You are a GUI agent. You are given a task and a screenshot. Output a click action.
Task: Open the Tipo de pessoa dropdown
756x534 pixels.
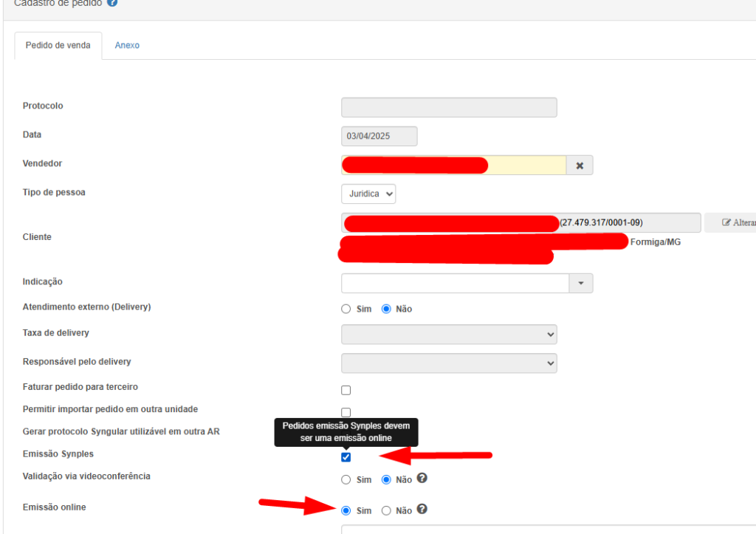coord(368,194)
